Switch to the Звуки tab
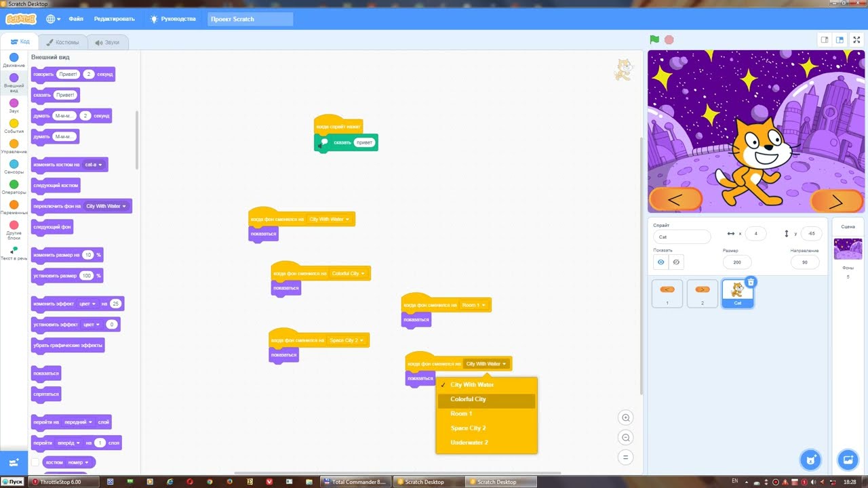This screenshot has width=868, height=488. [108, 42]
